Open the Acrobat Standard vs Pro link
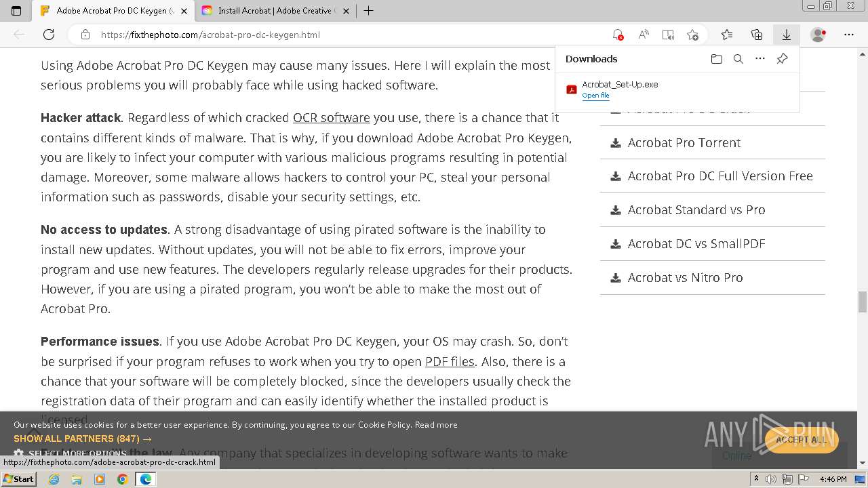Viewport: 868px width, 488px height. click(x=696, y=209)
